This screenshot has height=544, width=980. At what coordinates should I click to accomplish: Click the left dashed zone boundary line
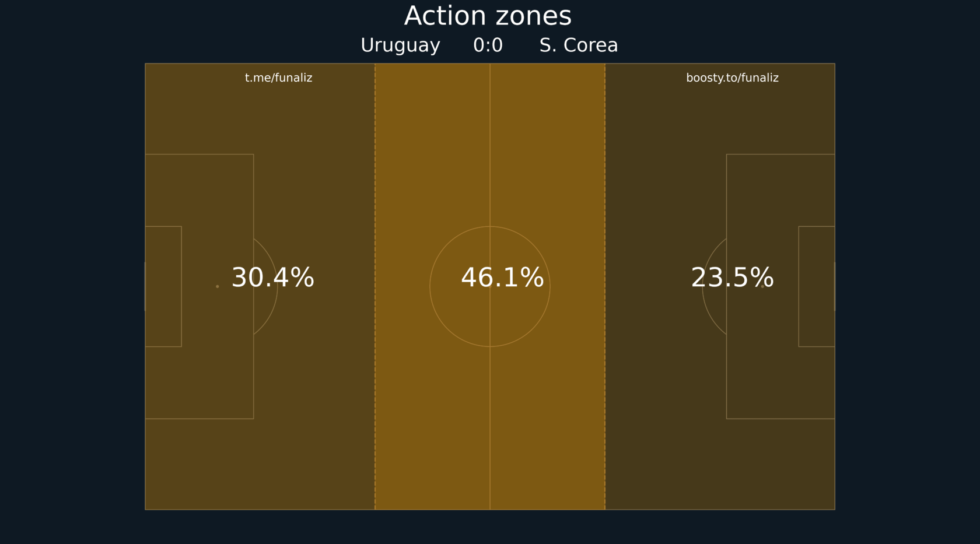(x=375, y=286)
